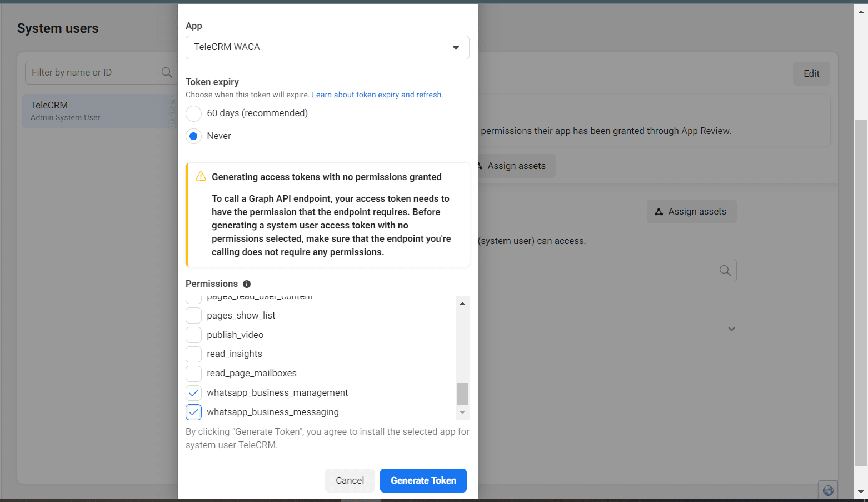Viewport: 868px width, 502px height.
Task: Click the Cancel button
Action: [350, 481]
